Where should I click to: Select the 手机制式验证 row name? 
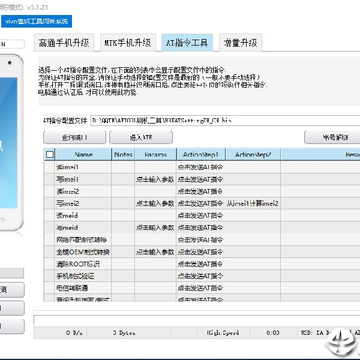pos(75,276)
